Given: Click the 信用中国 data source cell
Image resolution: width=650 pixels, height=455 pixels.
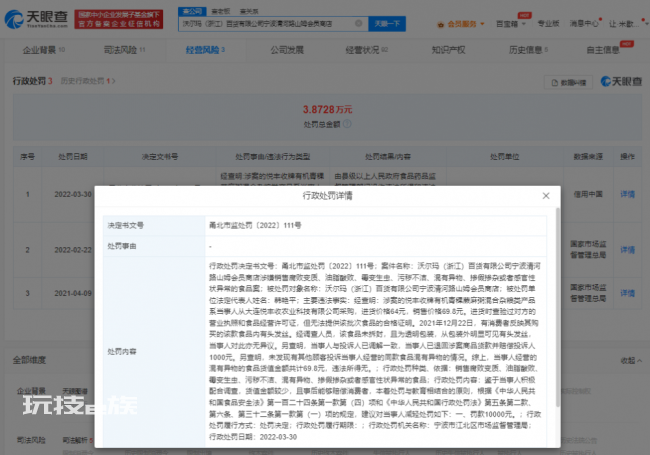Looking at the screenshot, I should pyautogui.click(x=588, y=194).
